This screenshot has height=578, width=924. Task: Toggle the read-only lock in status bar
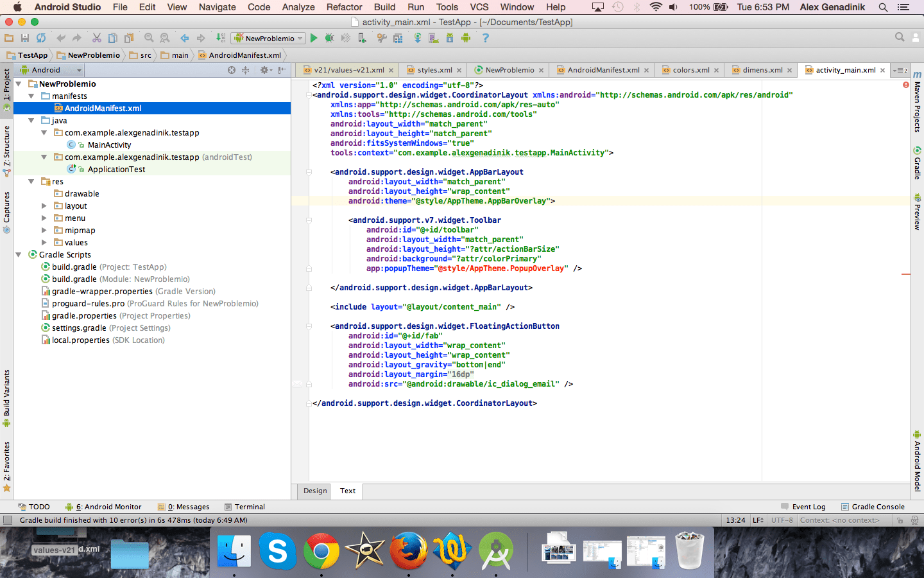(x=900, y=520)
